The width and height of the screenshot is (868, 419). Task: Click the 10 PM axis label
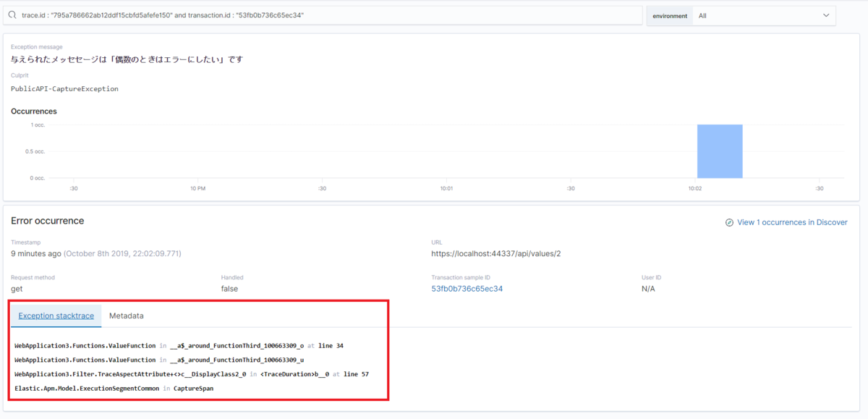click(197, 188)
